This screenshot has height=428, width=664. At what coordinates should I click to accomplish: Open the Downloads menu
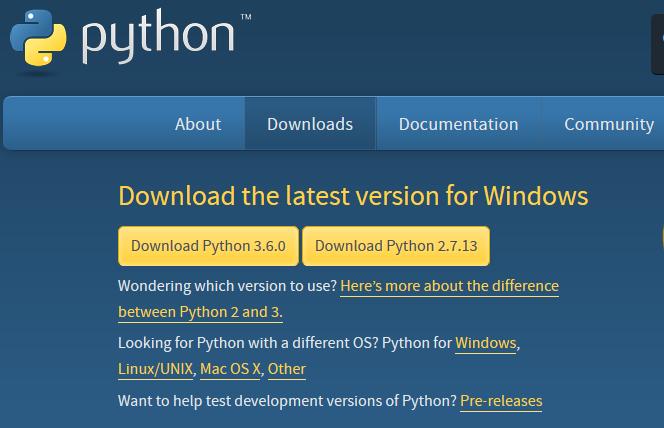coord(310,124)
